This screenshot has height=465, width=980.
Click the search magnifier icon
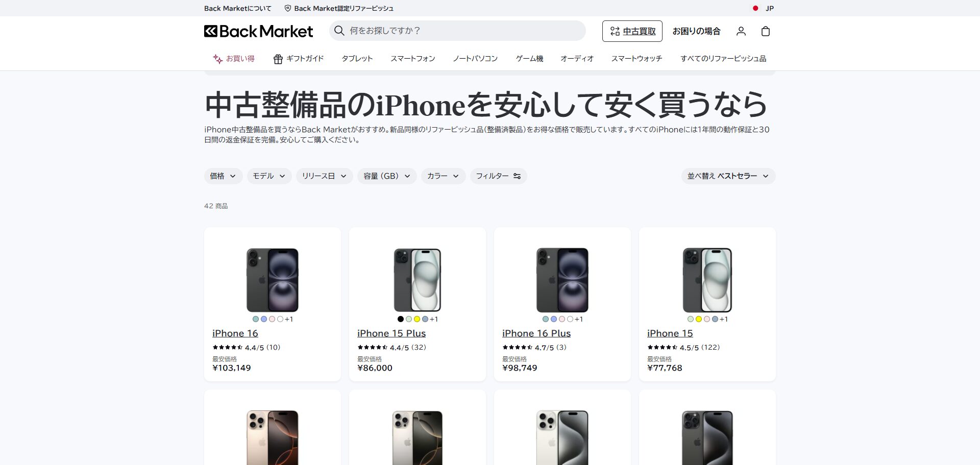(339, 31)
